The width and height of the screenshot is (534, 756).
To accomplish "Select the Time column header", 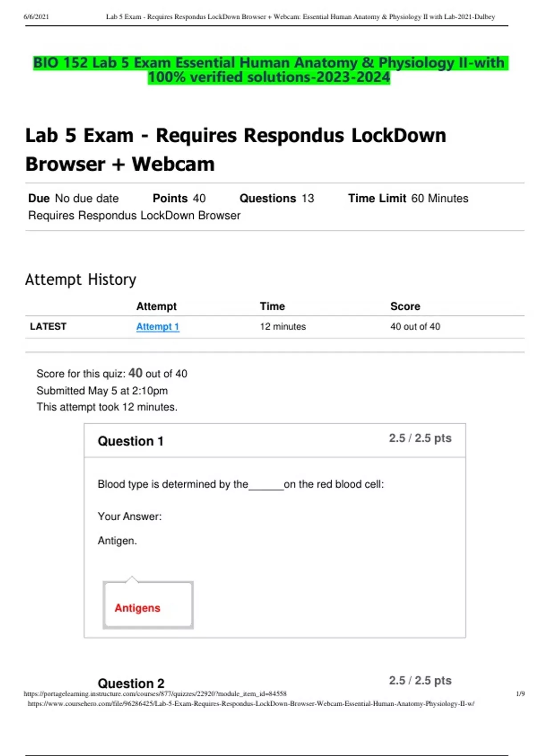I will pyautogui.click(x=272, y=306).
